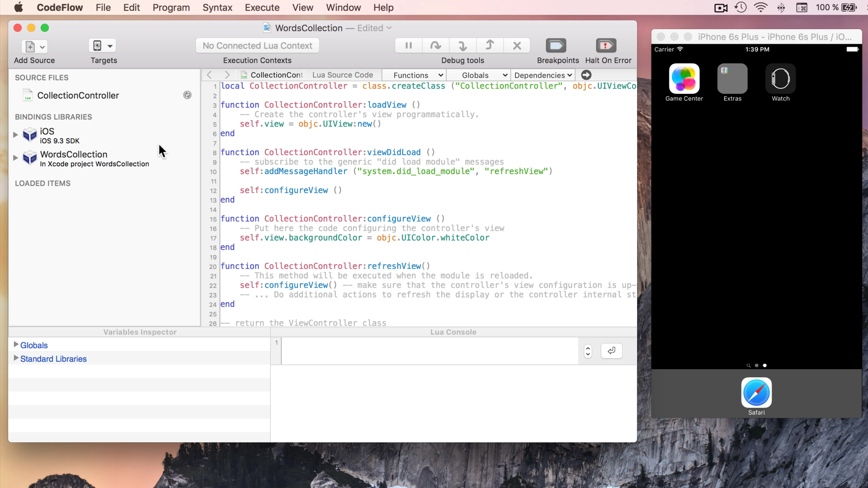The width and height of the screenshot is (868, 488).
Task: Click the Apple menu icon
Action: 19,7
